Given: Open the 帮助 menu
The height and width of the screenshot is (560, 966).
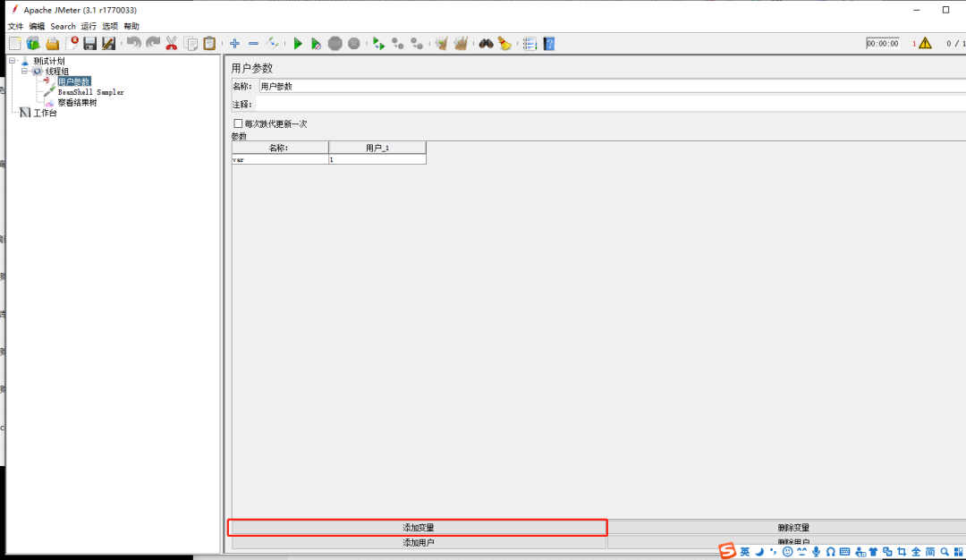Looking at the screenshot, I should pos(131,26).
